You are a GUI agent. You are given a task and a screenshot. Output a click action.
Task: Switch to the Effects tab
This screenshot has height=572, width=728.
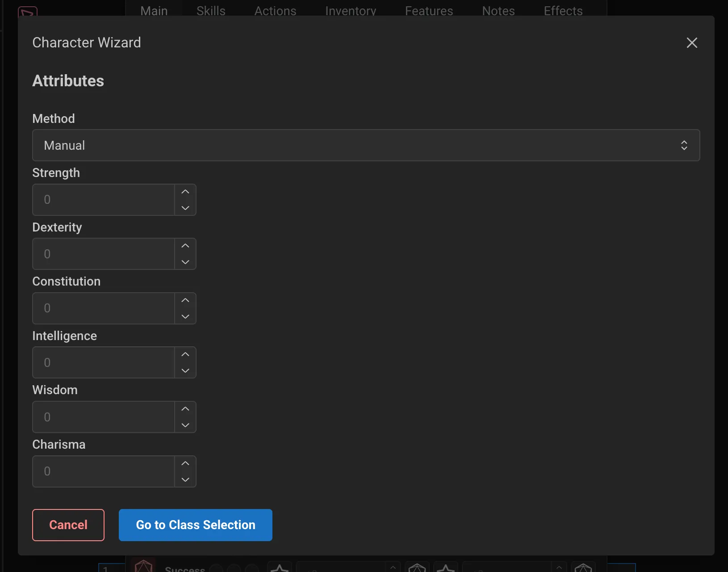click(x=562, y=11)
